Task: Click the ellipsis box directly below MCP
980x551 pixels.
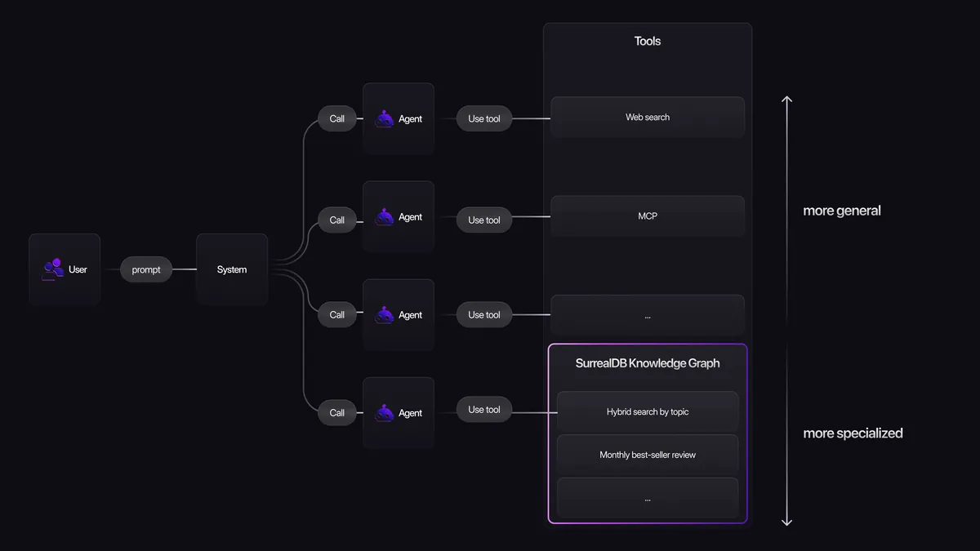Action: [648, 316]
